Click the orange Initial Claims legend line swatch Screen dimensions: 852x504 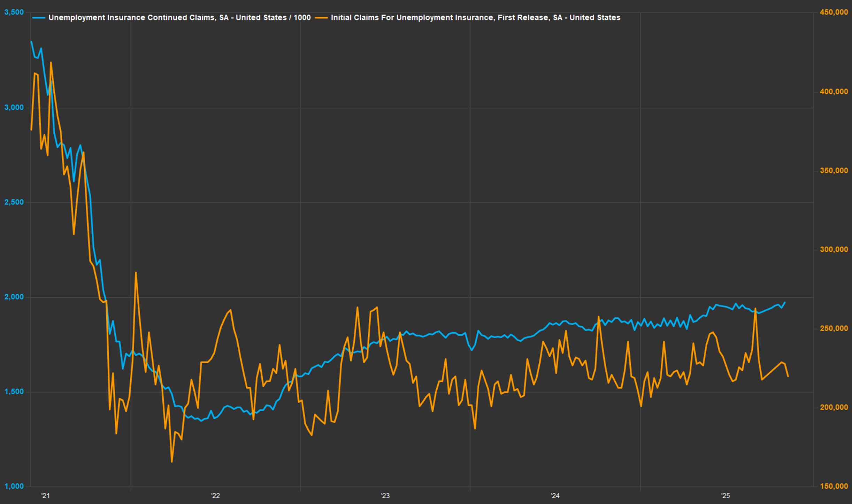tap(321, 18)
